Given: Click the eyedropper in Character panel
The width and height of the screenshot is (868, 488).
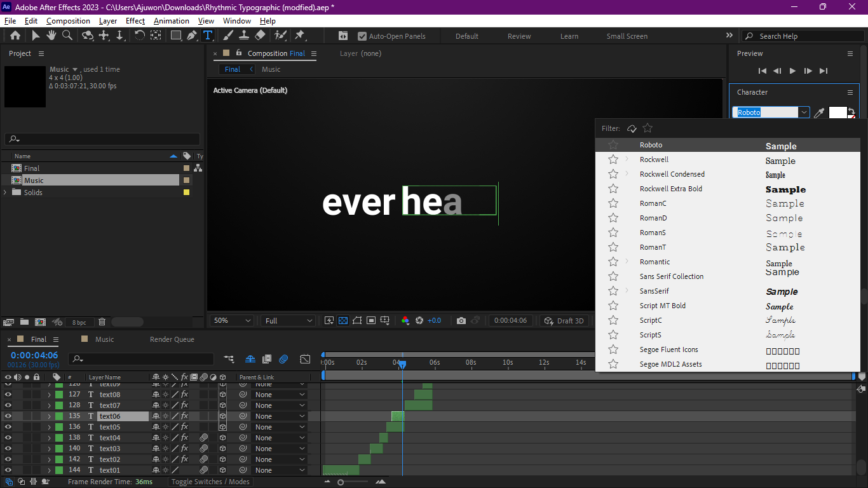Looking at the screenshot, I should point(820,112).
